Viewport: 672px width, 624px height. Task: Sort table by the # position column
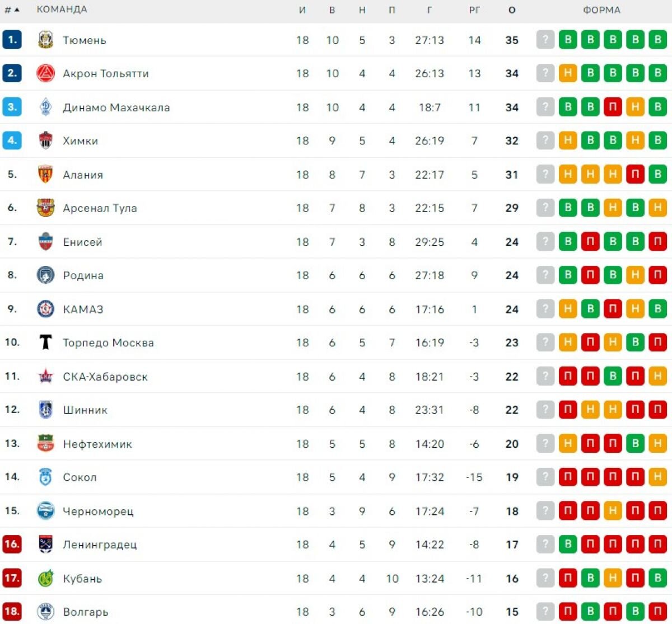[x=11, y=10]
